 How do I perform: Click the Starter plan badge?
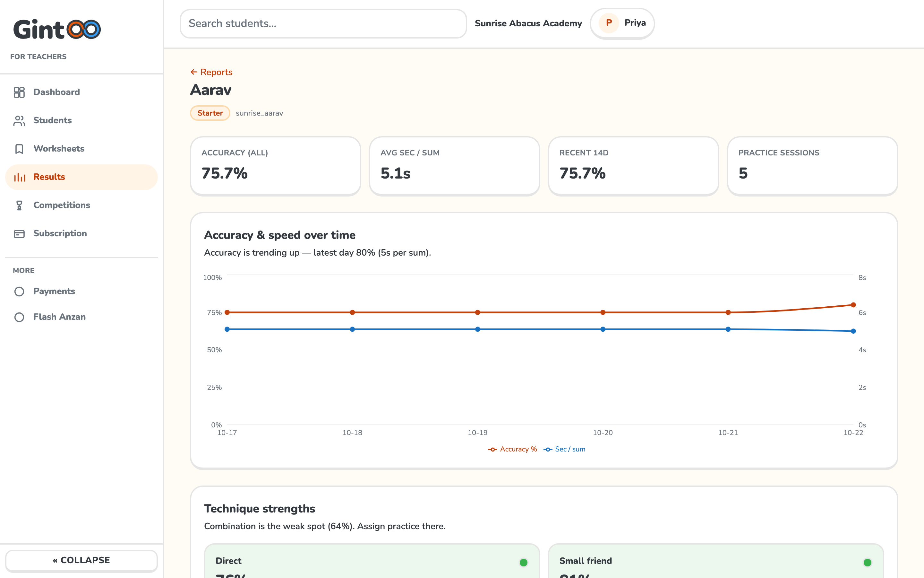click(x=210, y=113)
